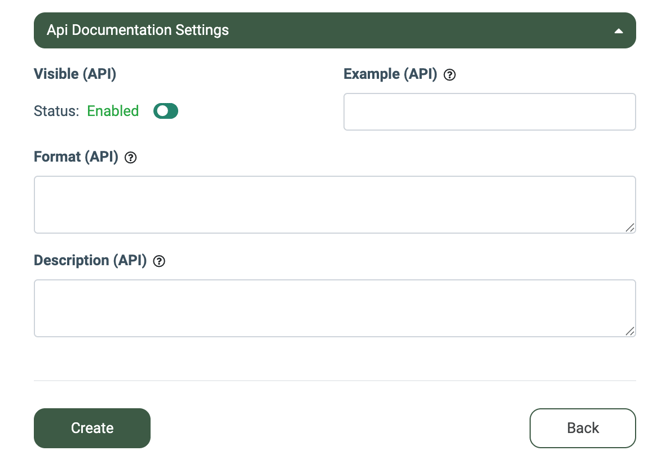Click the help icon beside Description (API)

click(x=159, y=261)
